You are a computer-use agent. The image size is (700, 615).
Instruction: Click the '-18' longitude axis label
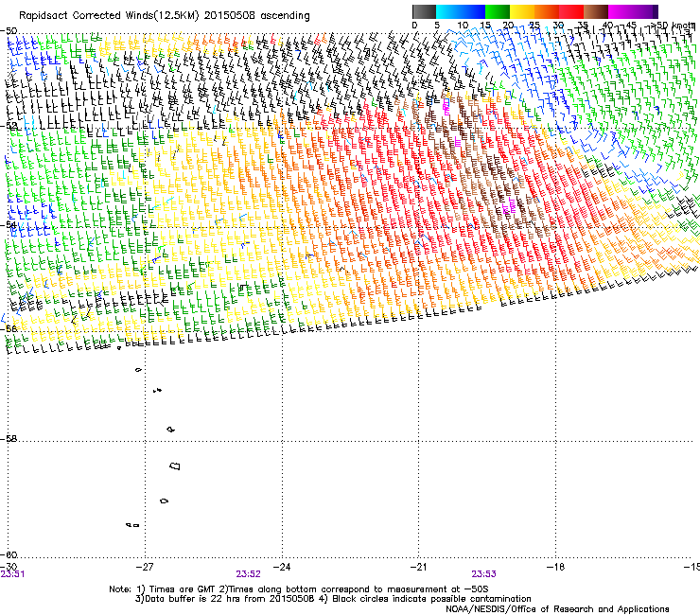tap(555, 567)
